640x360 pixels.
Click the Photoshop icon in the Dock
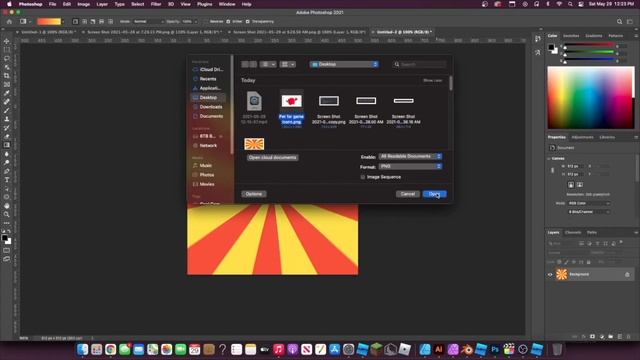tap(495, 349)
